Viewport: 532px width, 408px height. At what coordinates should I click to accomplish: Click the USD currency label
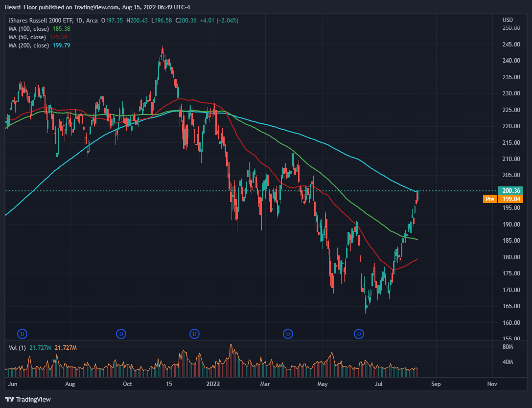pyautogui.click(x=508, y=20)
